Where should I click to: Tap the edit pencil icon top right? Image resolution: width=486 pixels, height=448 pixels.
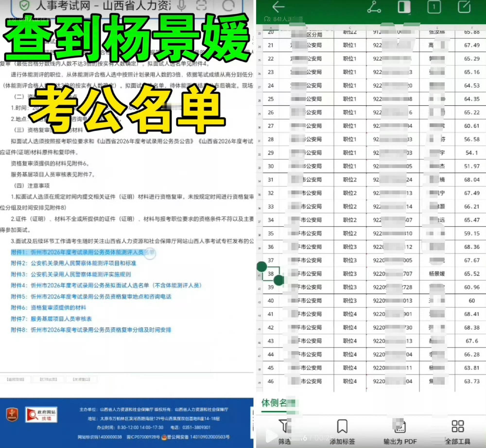pyautogui.click(x=464, y=7)
